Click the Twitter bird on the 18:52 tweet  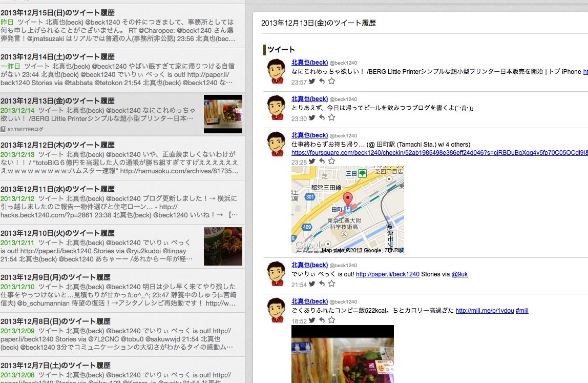point(312,320)
